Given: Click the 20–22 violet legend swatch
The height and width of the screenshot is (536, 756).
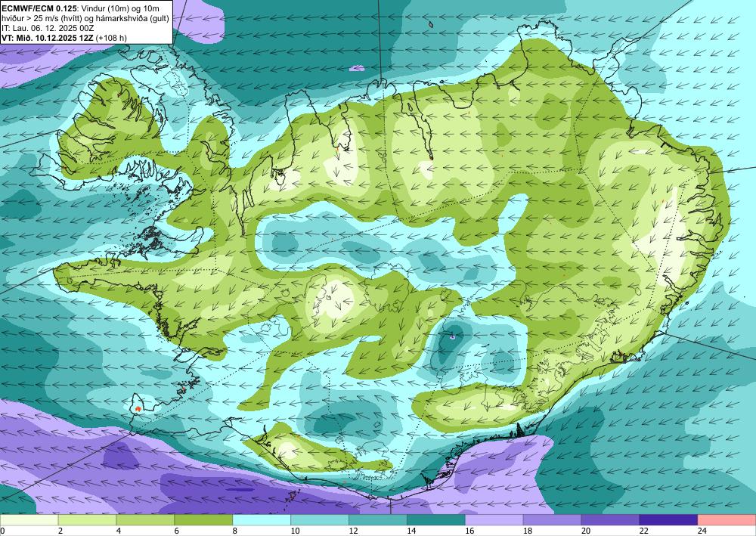Looking at the screenshot, I should (610, 520).
